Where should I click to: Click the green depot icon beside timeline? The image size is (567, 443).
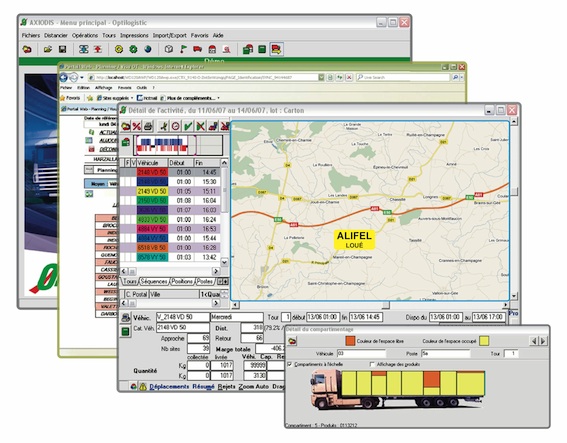125,142
